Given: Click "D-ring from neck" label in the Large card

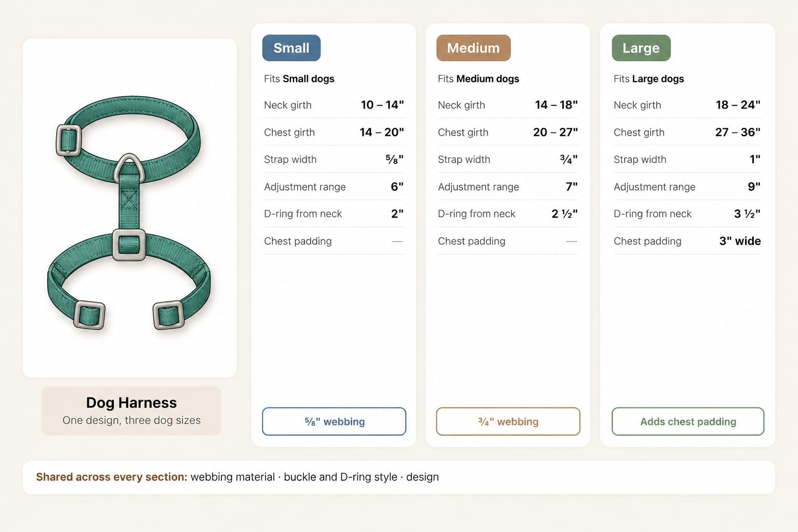Looking at the screenshot, I should point(653,214).
